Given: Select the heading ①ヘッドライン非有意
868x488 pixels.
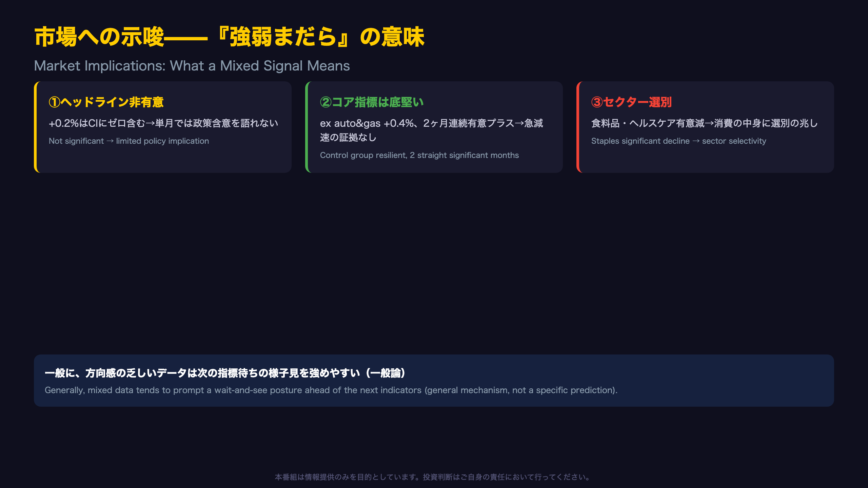Looking at the screenshot, I should coord(106,102).
